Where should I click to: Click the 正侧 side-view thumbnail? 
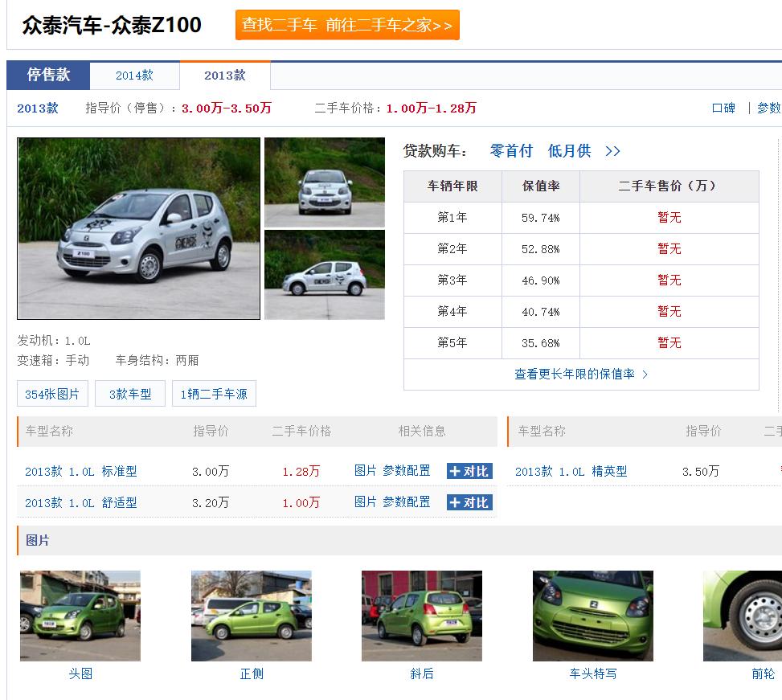coord(252,616)
